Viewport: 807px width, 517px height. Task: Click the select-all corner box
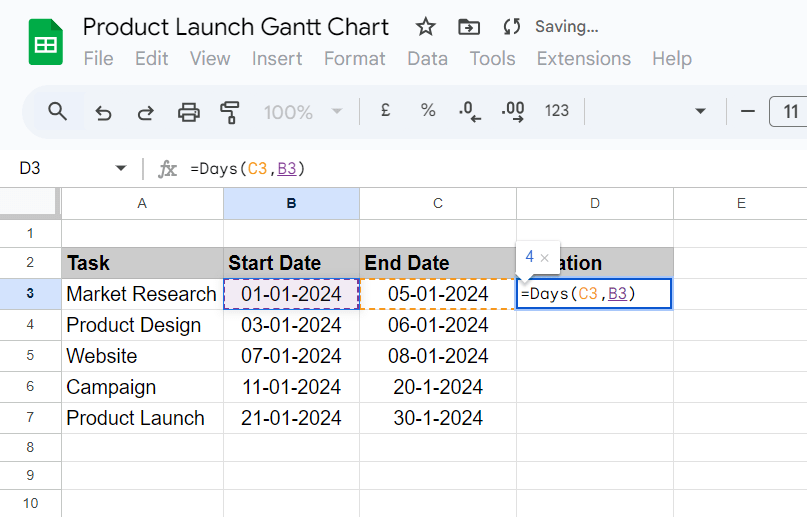30,202
